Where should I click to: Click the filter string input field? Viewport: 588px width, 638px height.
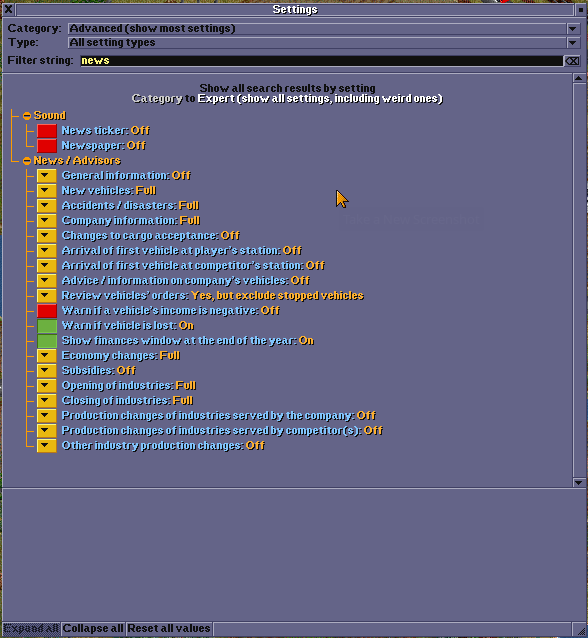(321, 61)
